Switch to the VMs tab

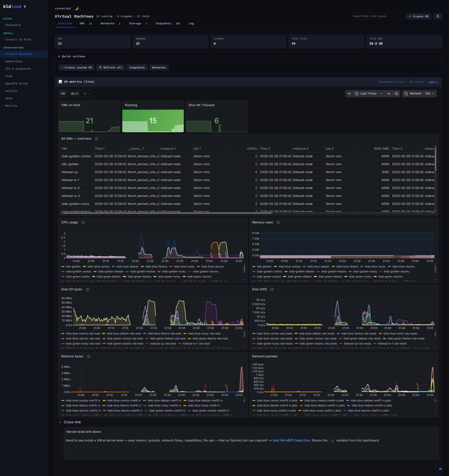(x=86, y=23)
